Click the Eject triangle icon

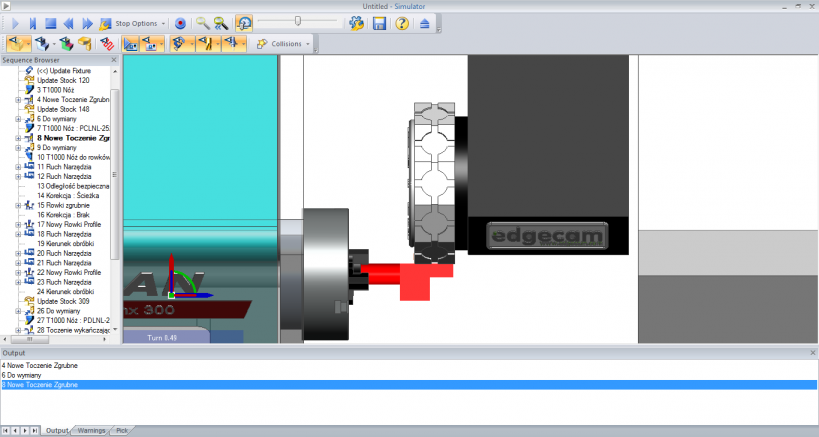(x=425, y=23)
